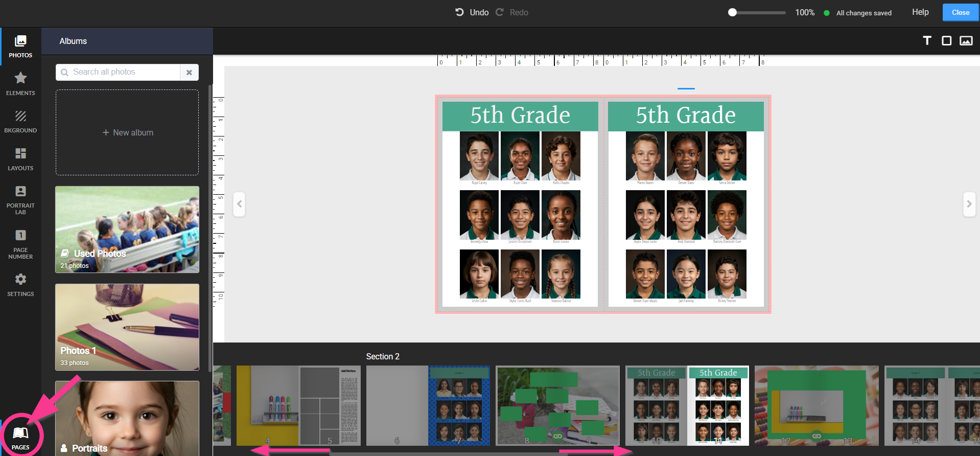Select top-left portrait on left page
Viewport: 980px width, 456px height.
[479, 156]
